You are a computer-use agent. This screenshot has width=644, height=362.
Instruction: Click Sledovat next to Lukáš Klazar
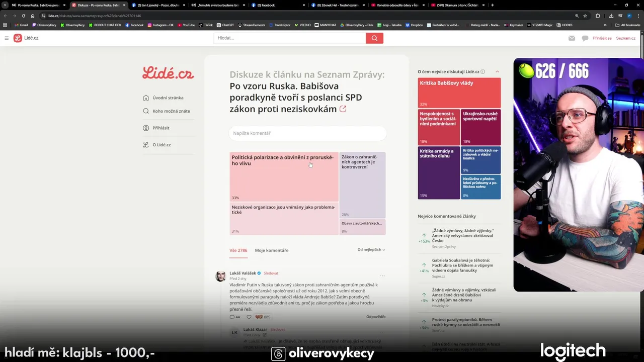click(278, 329)
